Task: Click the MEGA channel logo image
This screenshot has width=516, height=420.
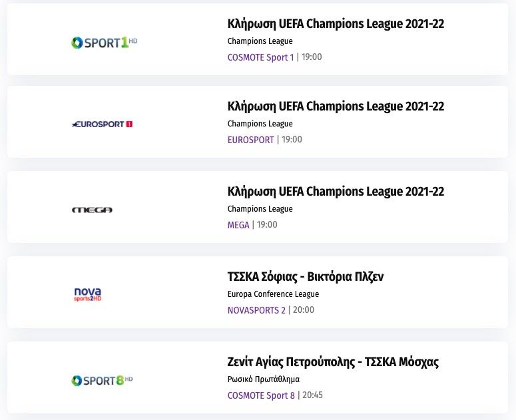Action: 92,210
